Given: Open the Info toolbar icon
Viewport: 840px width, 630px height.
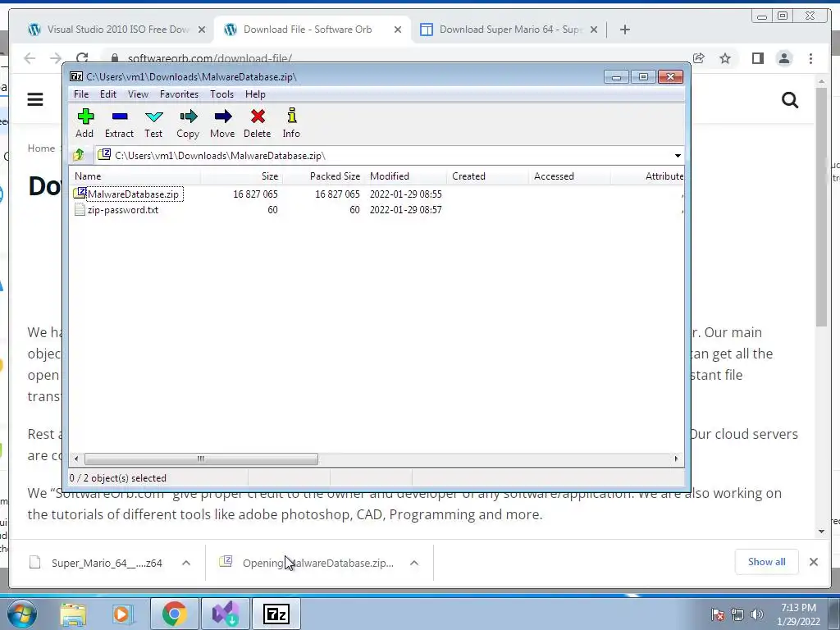Looking at the screenshot, I should (291, 123).
